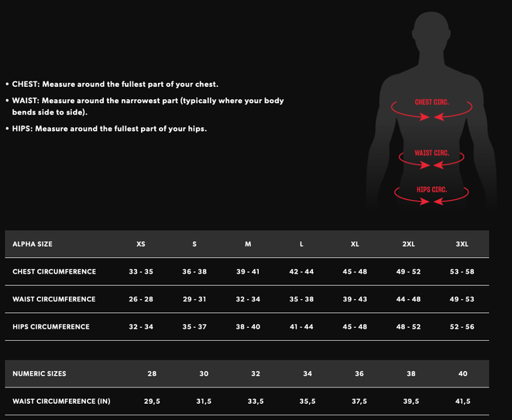
Task: Click the CHEST CIRC. label on the body diagram
Action: tap(431, 102)
